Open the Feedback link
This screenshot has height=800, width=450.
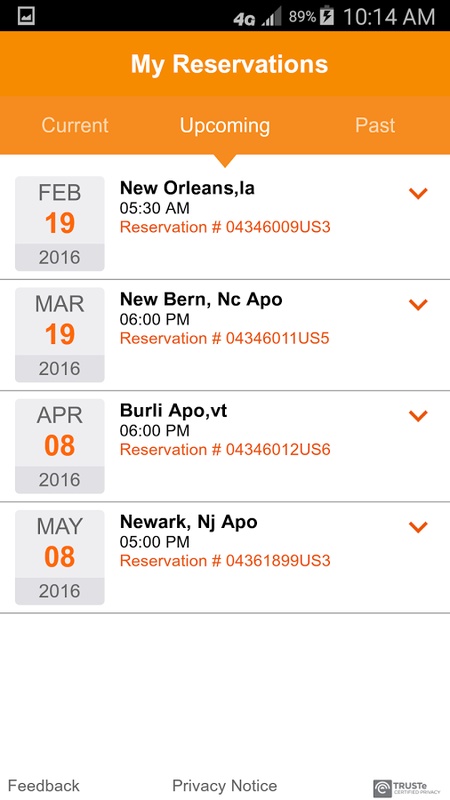[x=44, y=785]
